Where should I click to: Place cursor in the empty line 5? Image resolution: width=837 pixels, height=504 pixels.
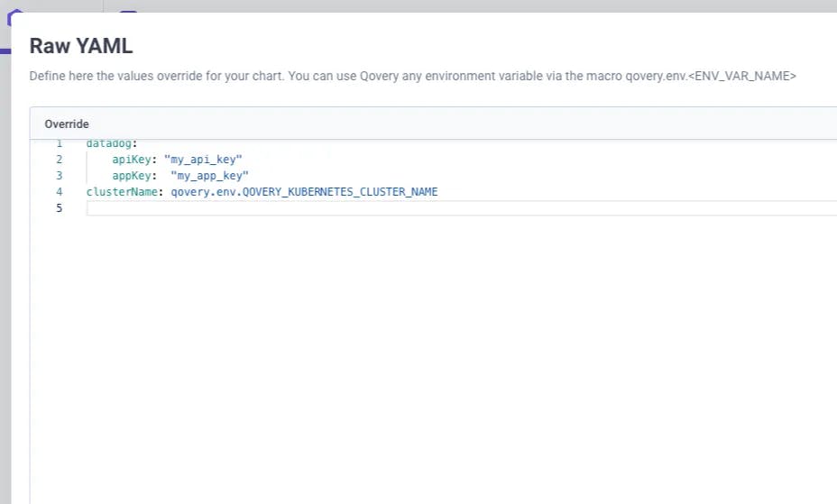(461, 208)
